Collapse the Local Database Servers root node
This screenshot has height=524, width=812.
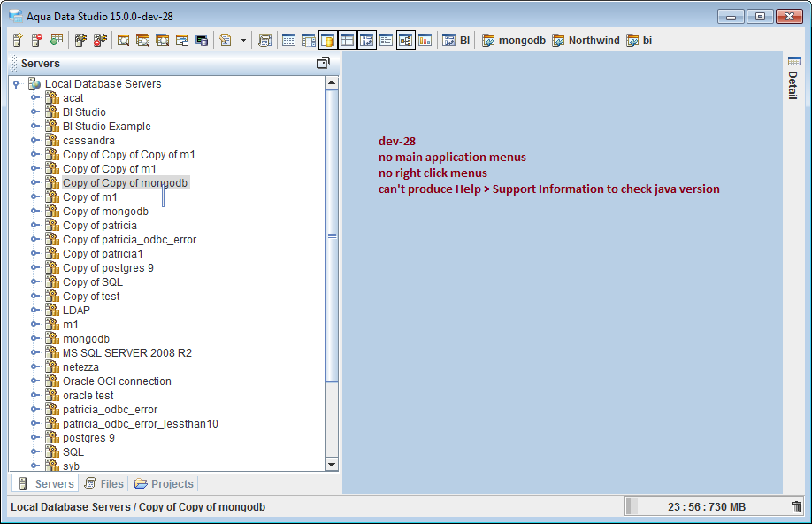16,84
